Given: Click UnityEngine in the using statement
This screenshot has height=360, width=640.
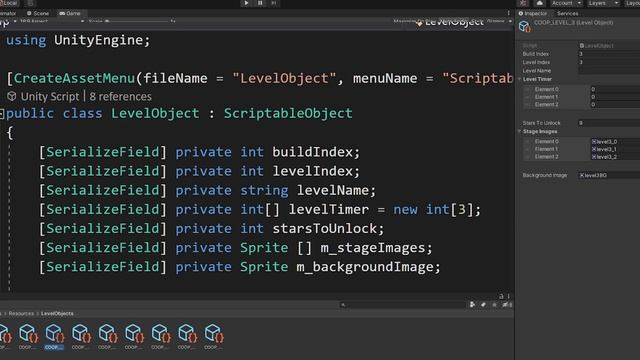Looking at the screenshot, I should tap(98, 40).
